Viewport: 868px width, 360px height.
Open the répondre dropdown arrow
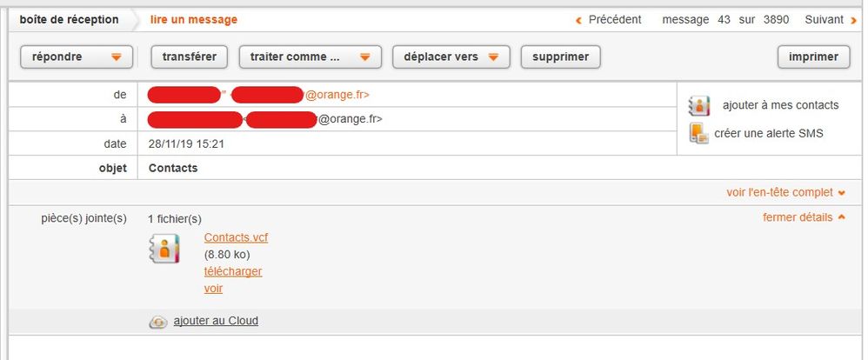click(x=117, y=57)
